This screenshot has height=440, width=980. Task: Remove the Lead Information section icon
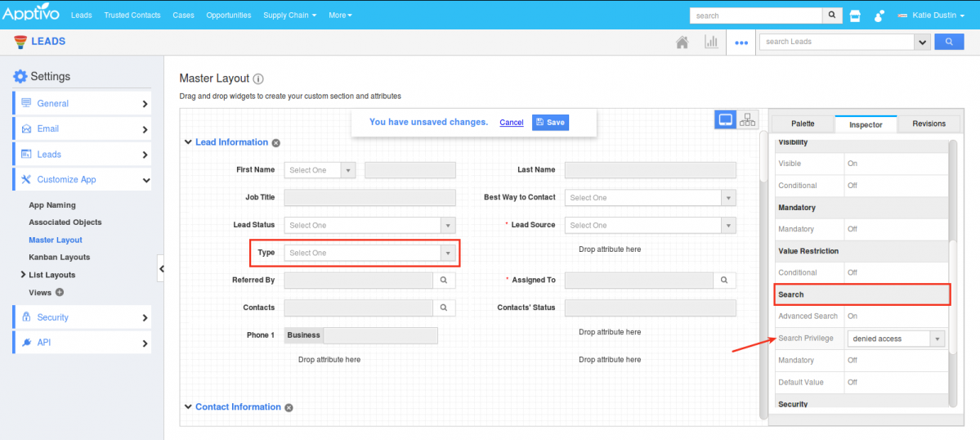point(276,143)
